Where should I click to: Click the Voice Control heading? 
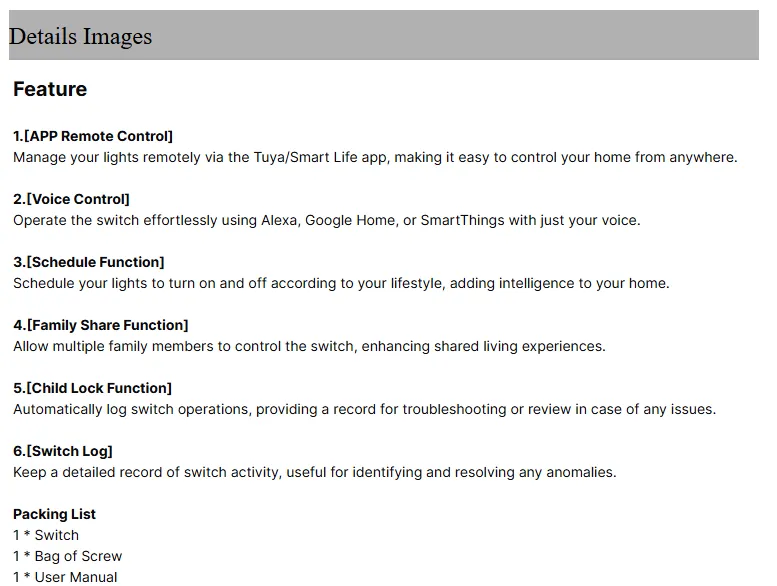point(71,199)
